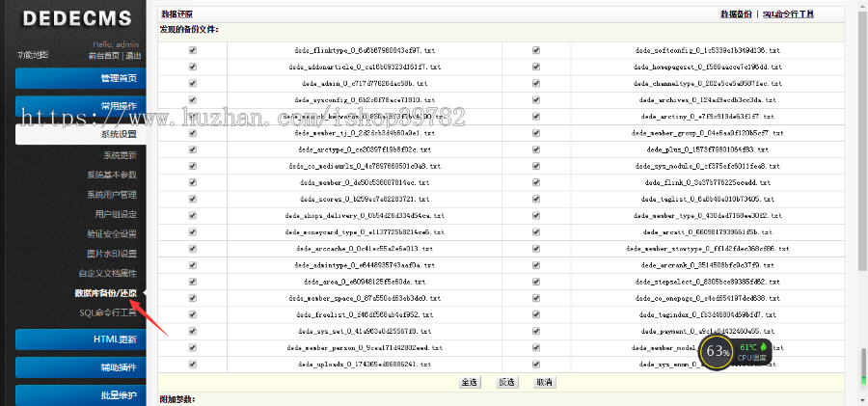Open SQL命令行工具 link in page header
Screen dimensions: 868x406
tap(788, 14)
